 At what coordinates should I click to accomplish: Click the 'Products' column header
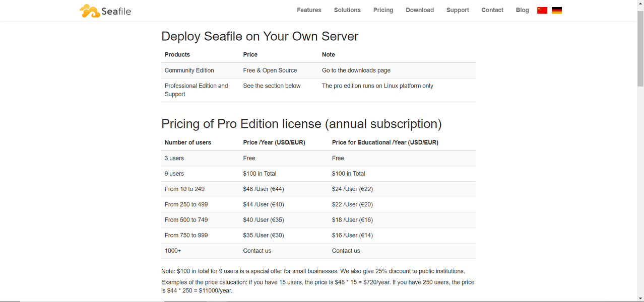coord(177,55)
